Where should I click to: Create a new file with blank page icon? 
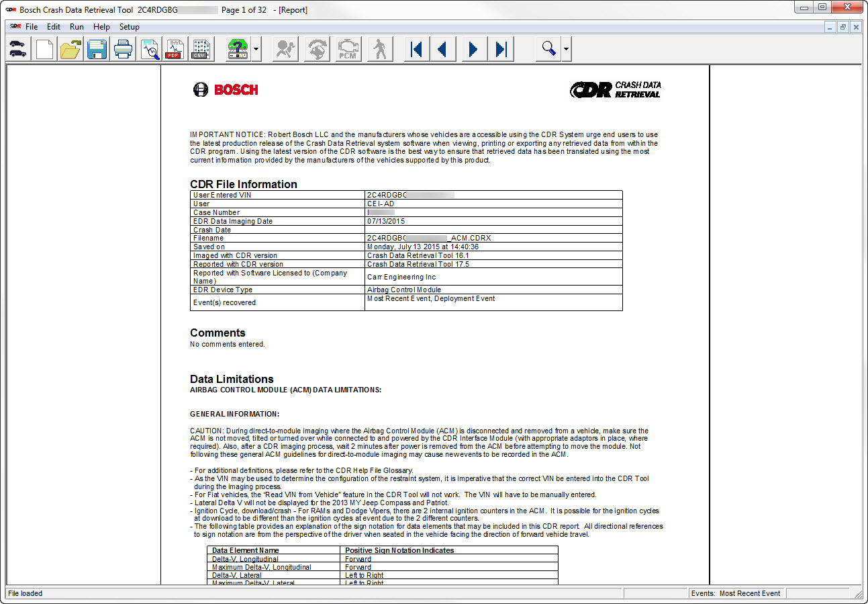coord(45,49)
